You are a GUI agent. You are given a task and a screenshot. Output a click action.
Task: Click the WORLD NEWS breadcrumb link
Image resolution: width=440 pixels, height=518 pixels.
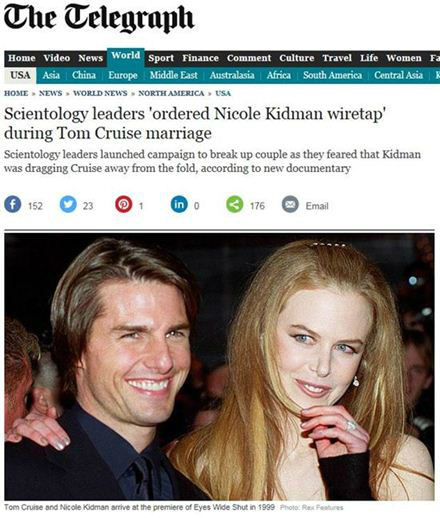tap(100, 93)
